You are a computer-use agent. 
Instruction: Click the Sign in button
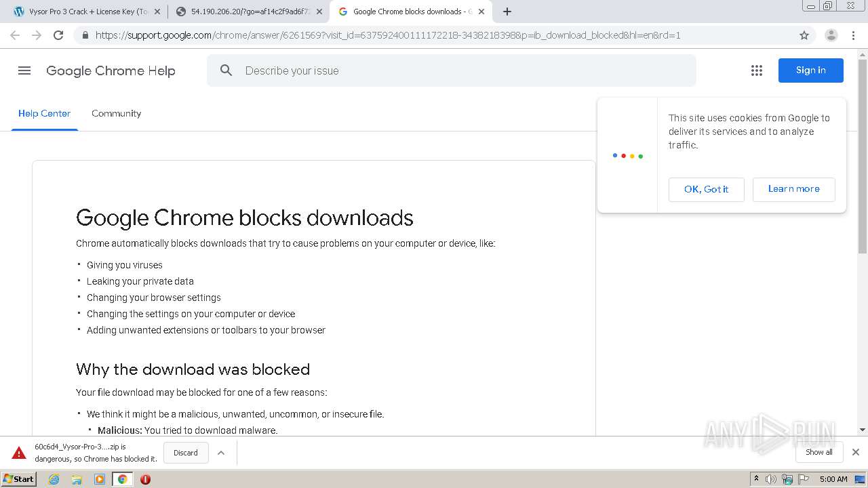811,70
